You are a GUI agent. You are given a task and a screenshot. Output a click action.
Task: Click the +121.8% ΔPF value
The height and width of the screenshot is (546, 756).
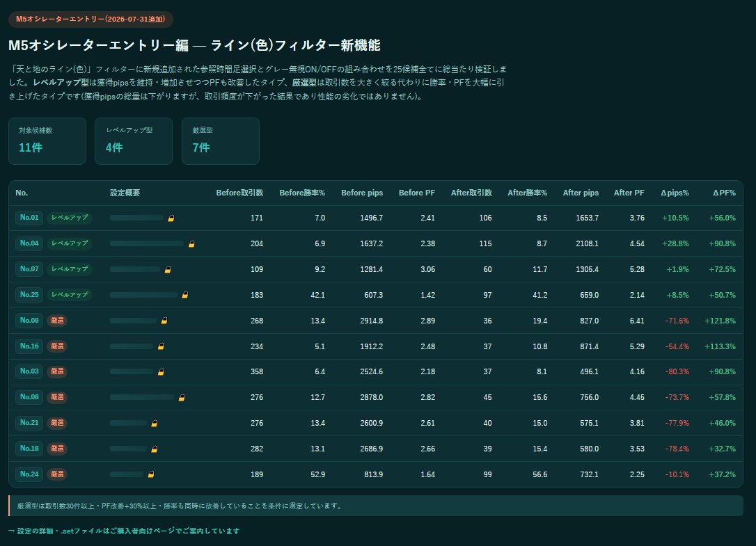point(720,321)
